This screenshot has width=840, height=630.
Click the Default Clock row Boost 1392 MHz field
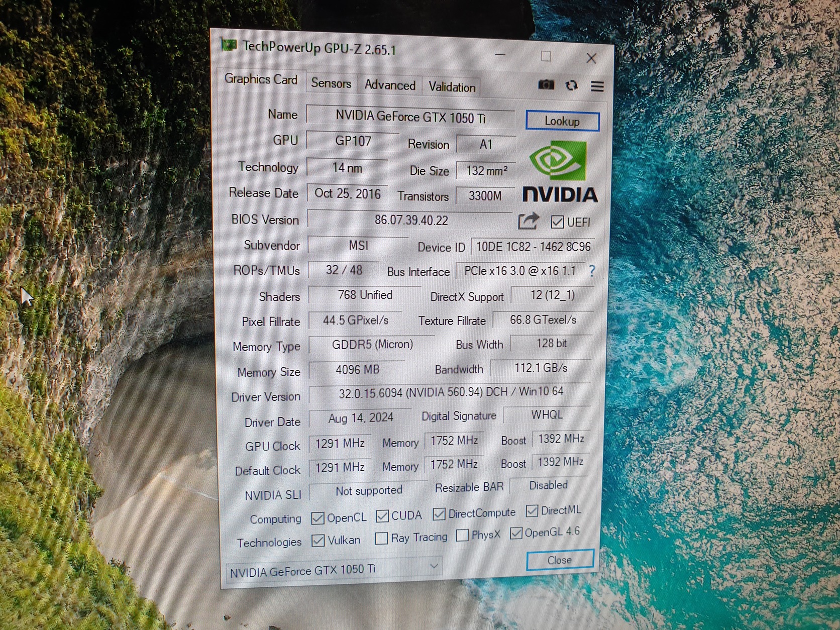[560, 462]
